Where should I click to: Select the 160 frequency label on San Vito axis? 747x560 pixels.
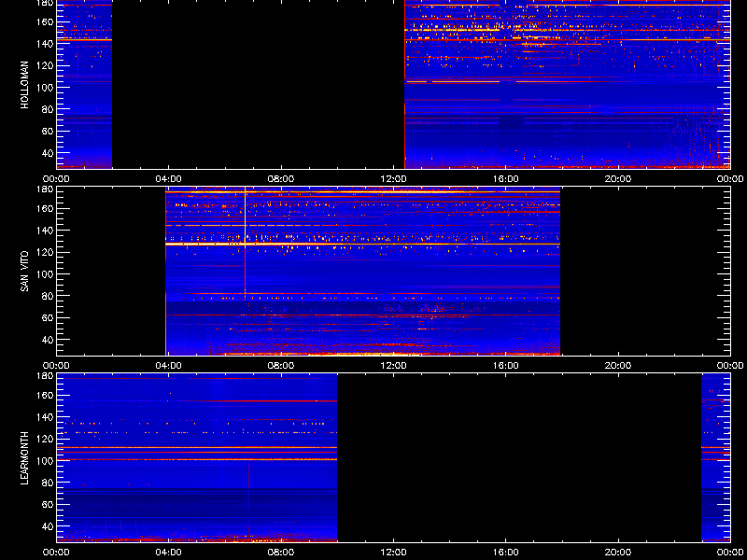tap(45, 208)
